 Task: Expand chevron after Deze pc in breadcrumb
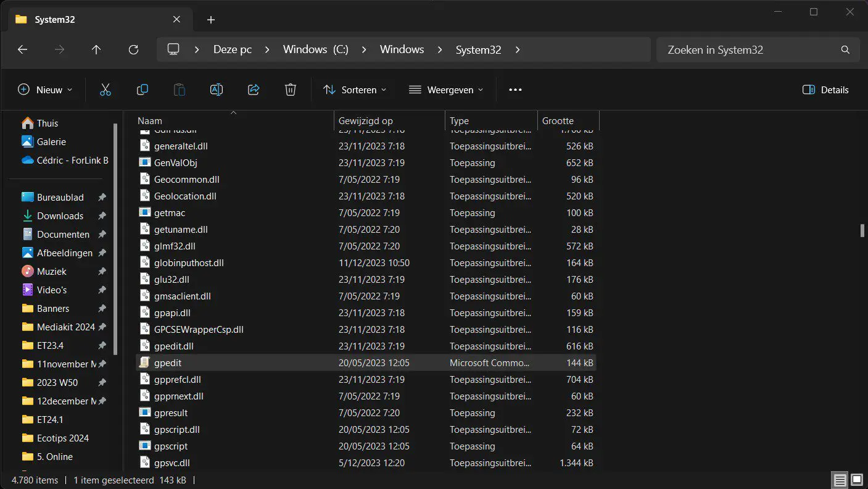coord(267,50)
